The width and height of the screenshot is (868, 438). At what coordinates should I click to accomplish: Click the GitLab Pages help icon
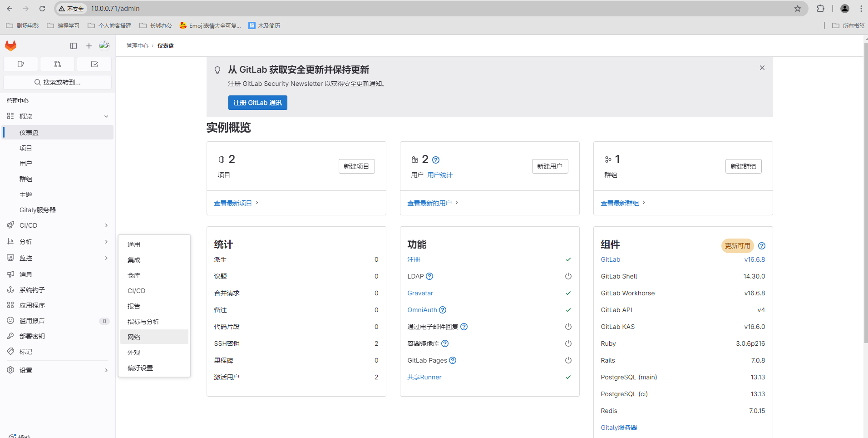click(453, 360)
